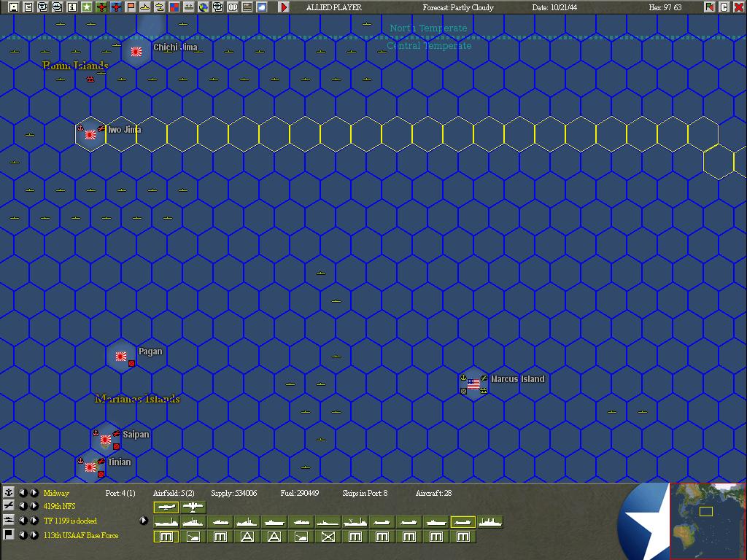This screenshot has width=747, height=560.
Task: Select the crossed-X land unit icon
Action: point(328,537)
